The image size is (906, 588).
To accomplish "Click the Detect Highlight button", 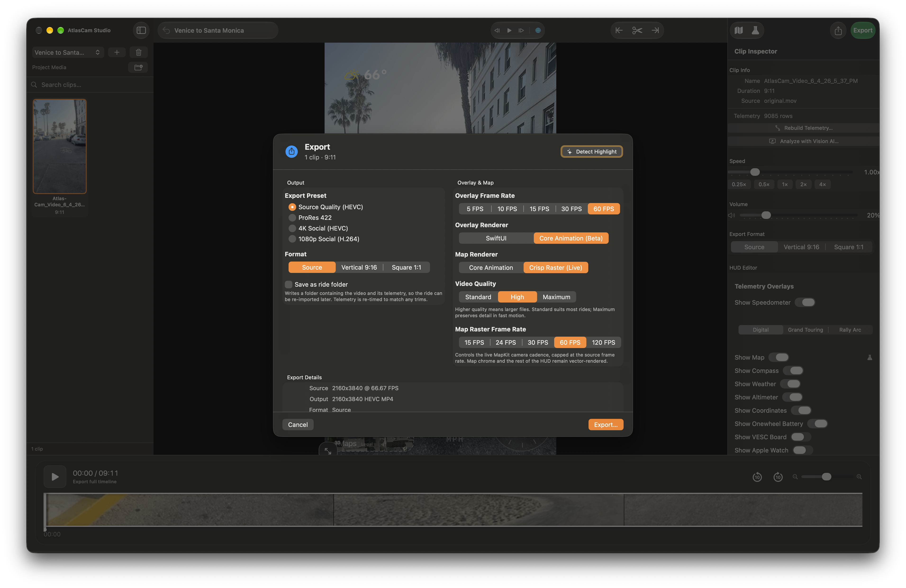I will pos(592,151).
